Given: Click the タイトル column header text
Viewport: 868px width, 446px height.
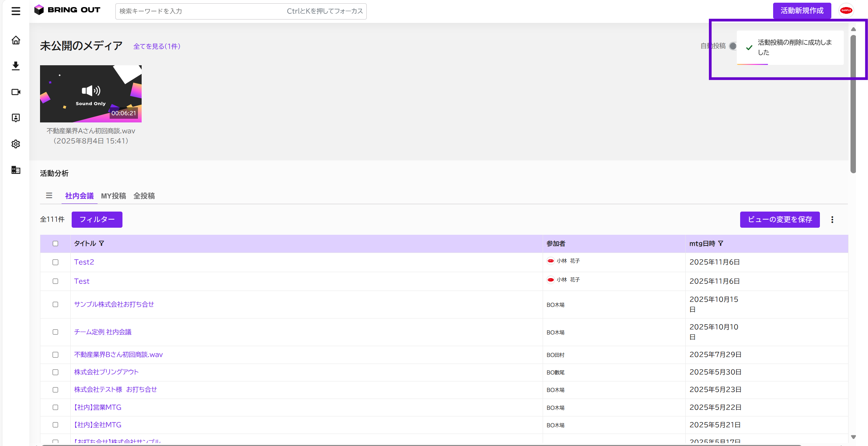Looking at the screenshot, I should coord(85,244).
